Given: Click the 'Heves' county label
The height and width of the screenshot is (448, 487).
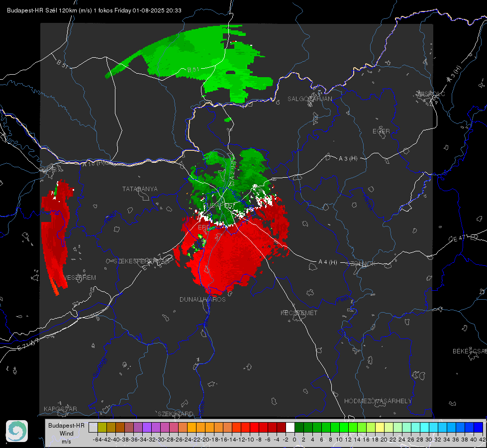Looking at the screenshot, I should point(368,203).
